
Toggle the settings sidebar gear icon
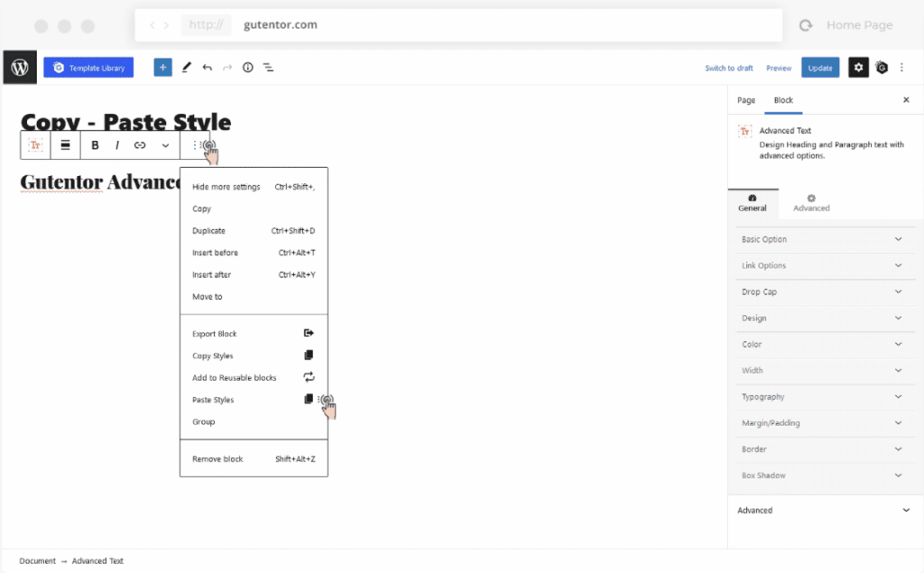click(858, 67)
